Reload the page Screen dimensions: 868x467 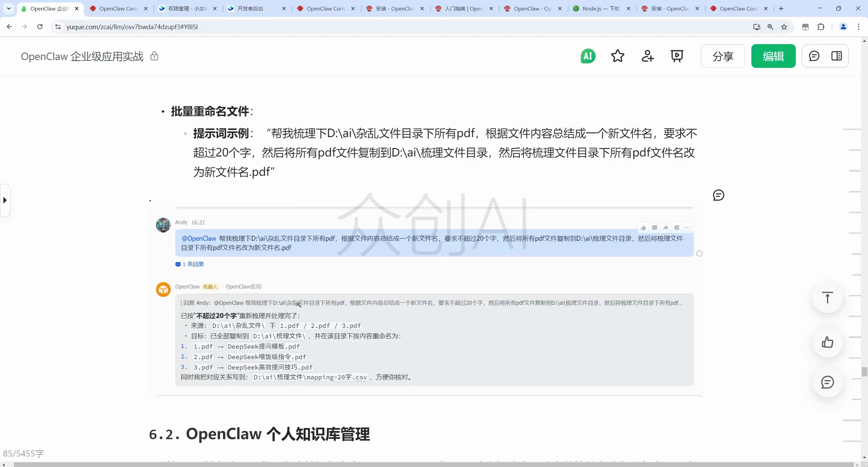click(x=40, y=26)
